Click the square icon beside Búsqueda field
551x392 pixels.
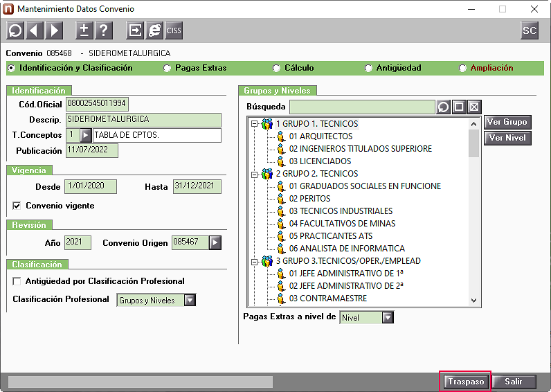(459, 107)
